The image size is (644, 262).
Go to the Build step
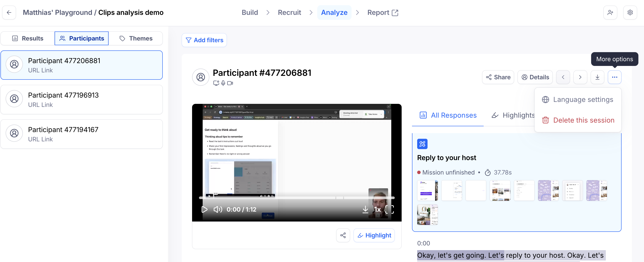tap(250, 12)
